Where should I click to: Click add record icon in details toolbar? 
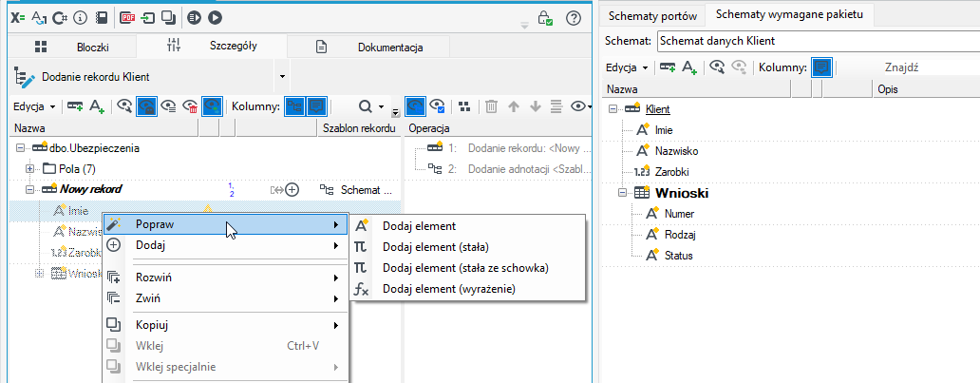[76, 106]
